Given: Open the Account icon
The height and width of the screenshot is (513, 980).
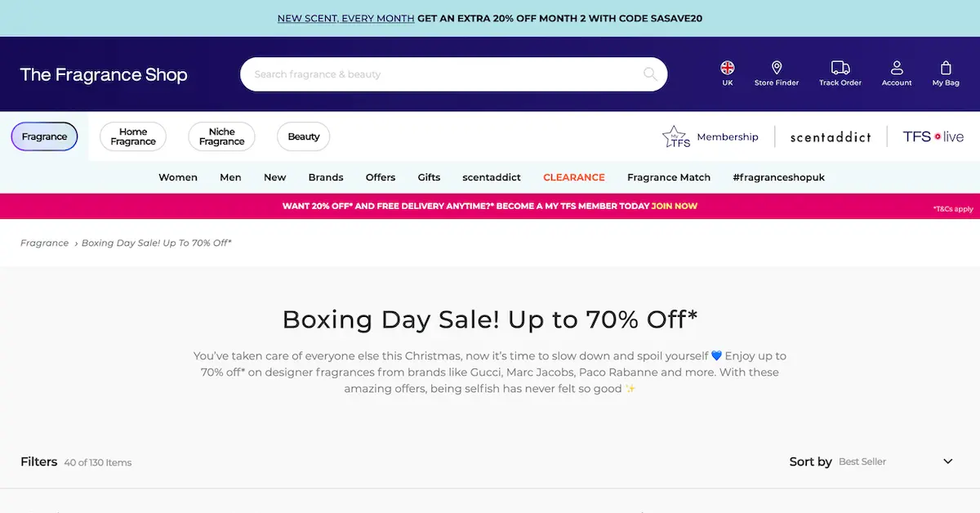Looking at the screenshot, I should 896,67.
